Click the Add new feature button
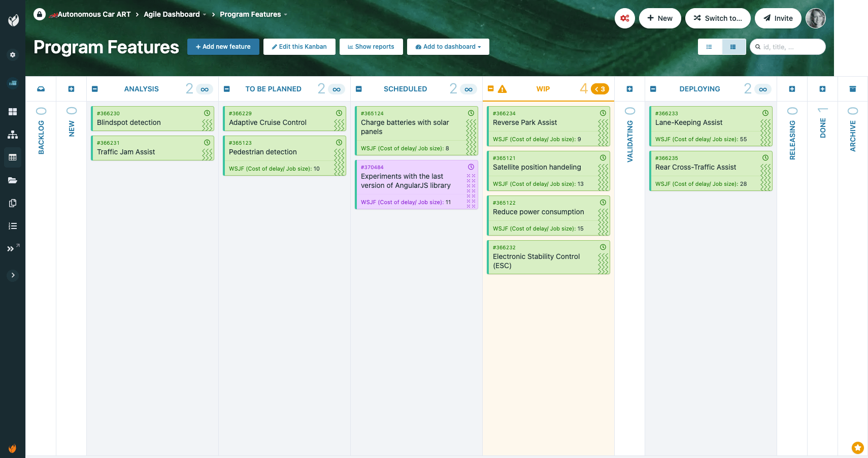Viewport: 868px width, 458px height. 223,46
